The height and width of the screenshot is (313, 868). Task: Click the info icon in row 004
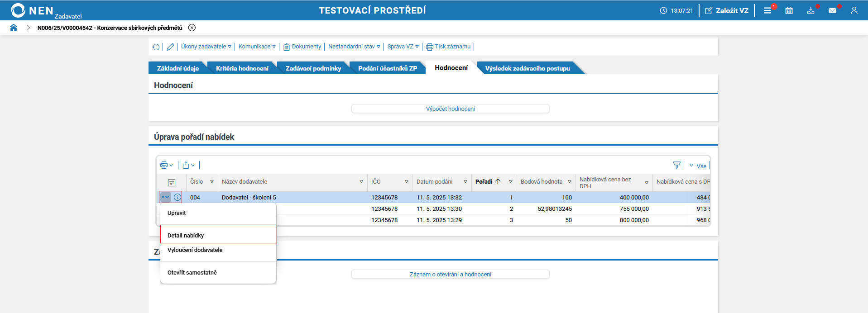click(x=177, y=197)
